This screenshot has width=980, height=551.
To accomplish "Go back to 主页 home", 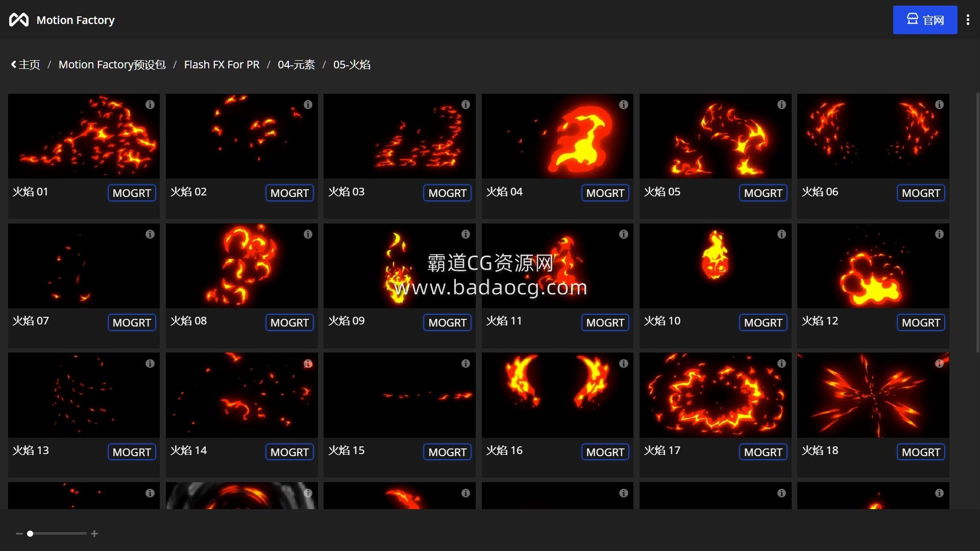I will [x=26, y=65].
